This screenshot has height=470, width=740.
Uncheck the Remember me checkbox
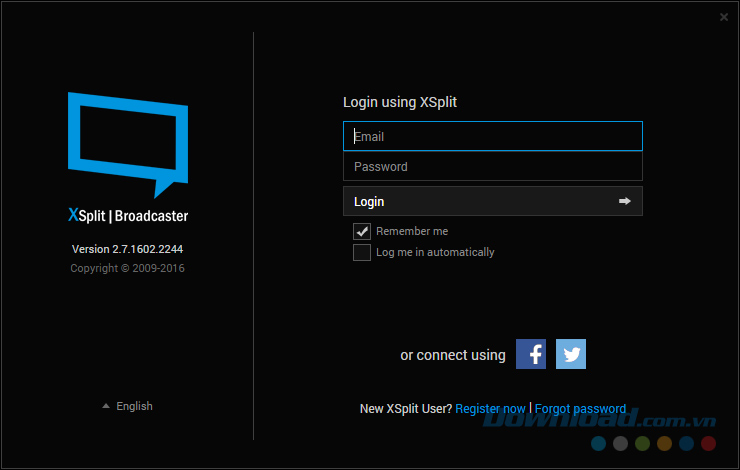pyautogui.click(x=362, y=231)
